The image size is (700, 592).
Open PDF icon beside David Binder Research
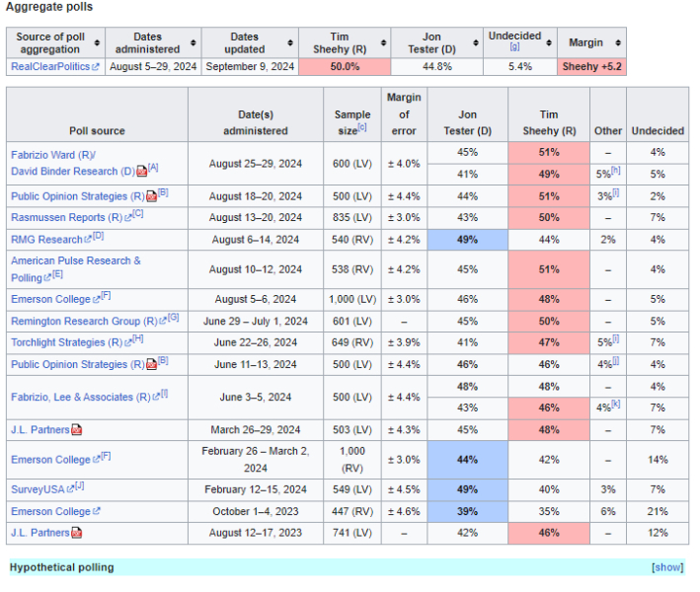tap(141, 172)
